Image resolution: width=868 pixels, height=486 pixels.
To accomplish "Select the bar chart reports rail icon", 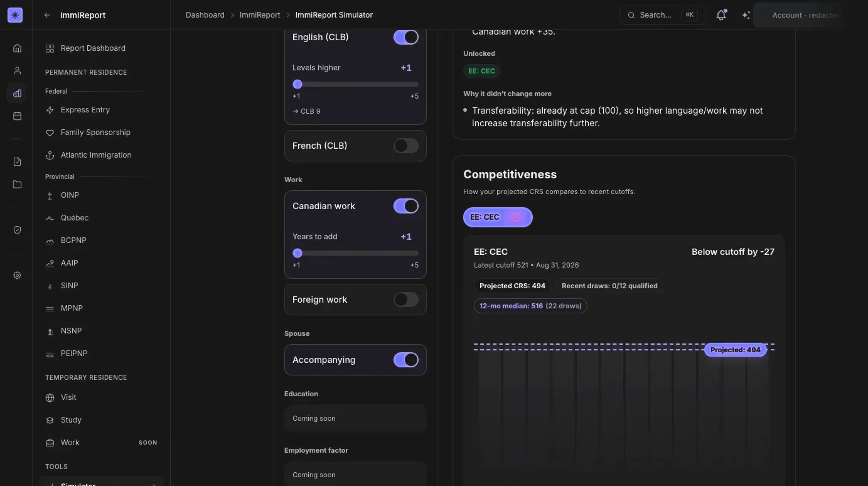I will [x=17, y=94].
